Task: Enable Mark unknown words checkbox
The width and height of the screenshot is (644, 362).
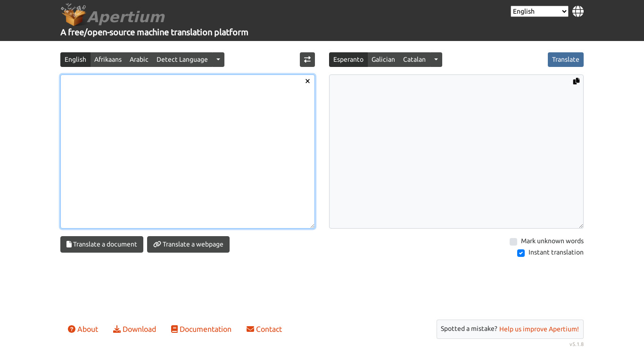Action: (x=513, y=242)
